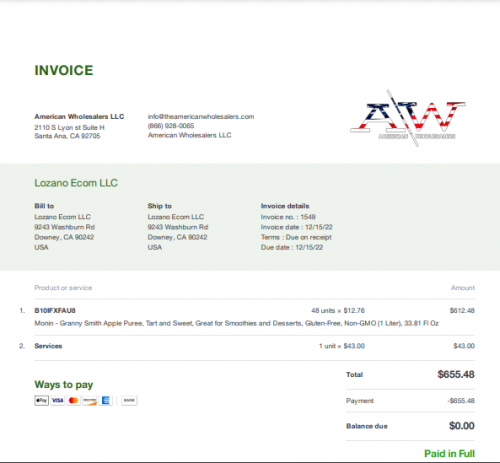Select the Bill to label
Viewport: 500px width, 463px height.
[x=44, y=206]
